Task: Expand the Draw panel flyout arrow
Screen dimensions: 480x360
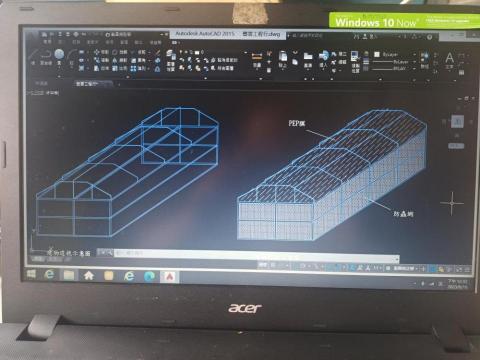Action: click(x=59, y=77)
